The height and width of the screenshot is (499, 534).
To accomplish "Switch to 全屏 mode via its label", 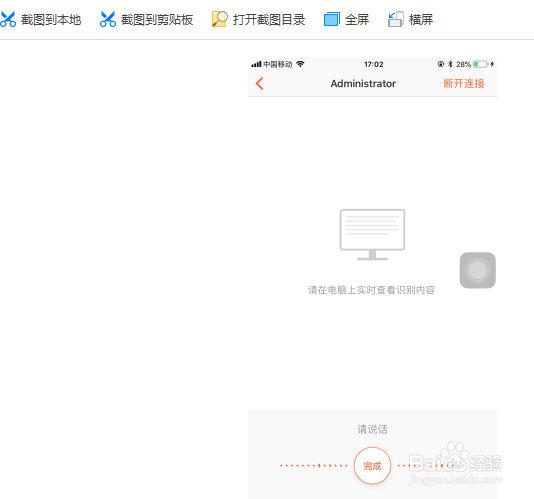I will click(x=357, y=20).
